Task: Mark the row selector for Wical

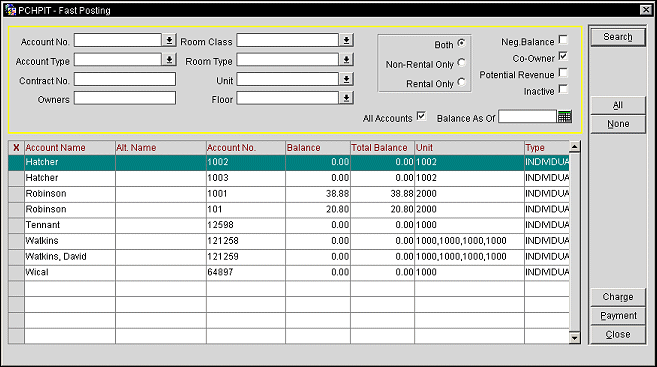Action: click(16, 272)
